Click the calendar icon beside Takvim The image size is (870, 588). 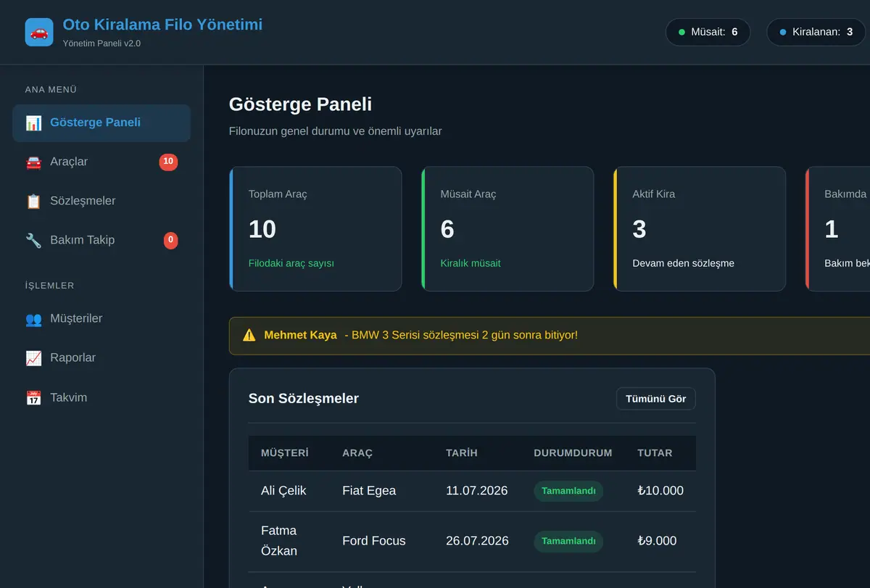coord(33,397)
